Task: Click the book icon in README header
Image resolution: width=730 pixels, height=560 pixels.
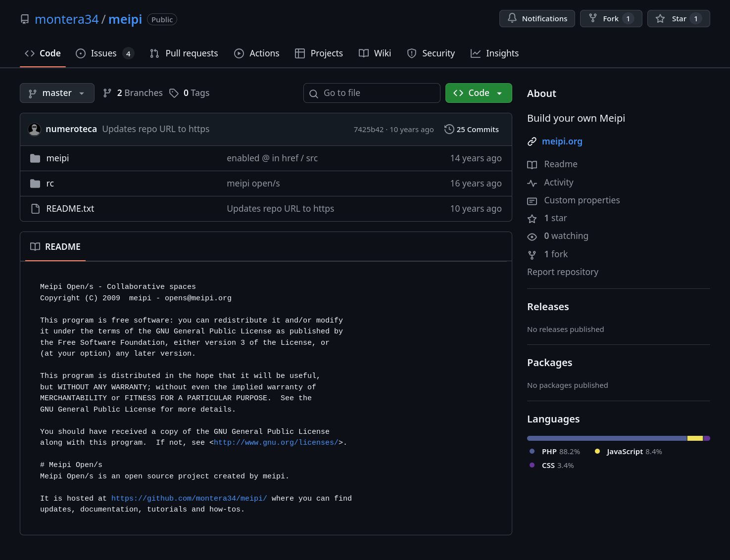Action: click(35, 246)
